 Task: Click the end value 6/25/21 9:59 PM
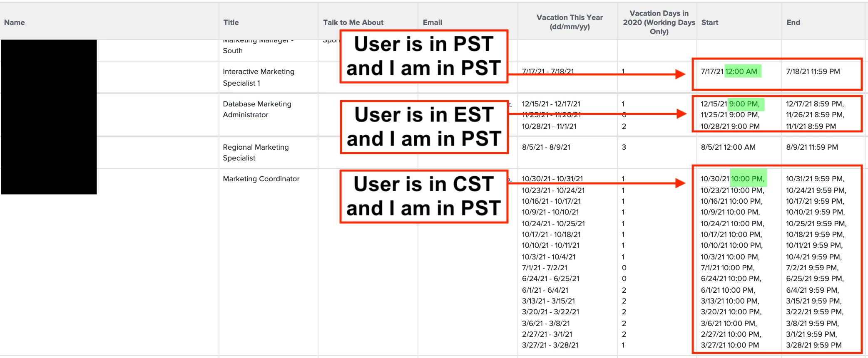click(x=815, y=279)
